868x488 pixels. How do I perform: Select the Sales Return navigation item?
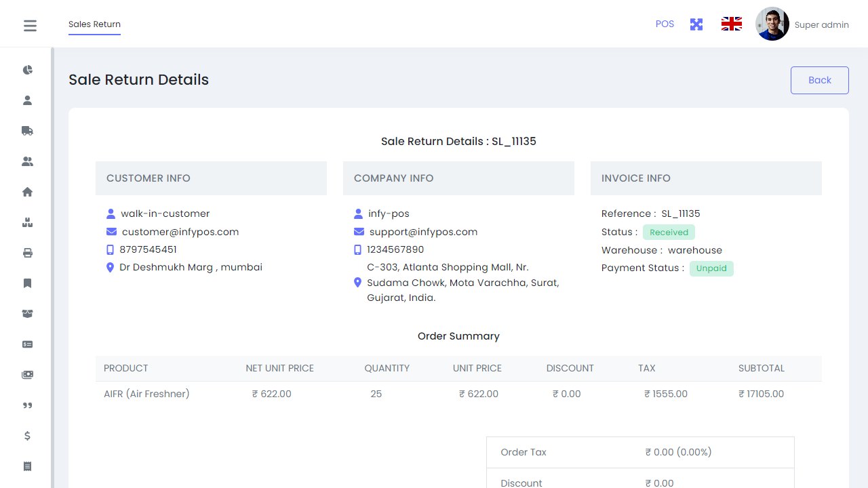pos(94,24)
